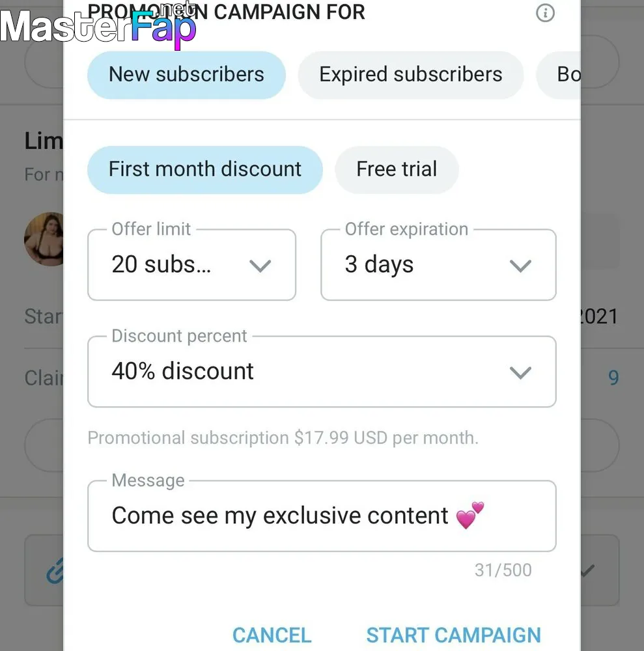Click the MasterFap watermark logo
The image size is (644, 651).
point(98,25)
